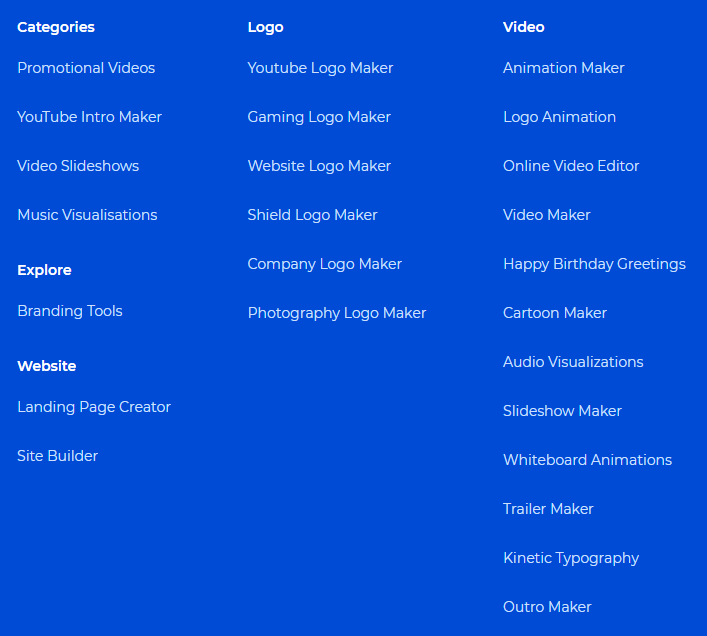Image resolution: width=707 pixels, height=636 pixels.
Task: Open the Promotional Videos link
Action: tap(86, 68)
